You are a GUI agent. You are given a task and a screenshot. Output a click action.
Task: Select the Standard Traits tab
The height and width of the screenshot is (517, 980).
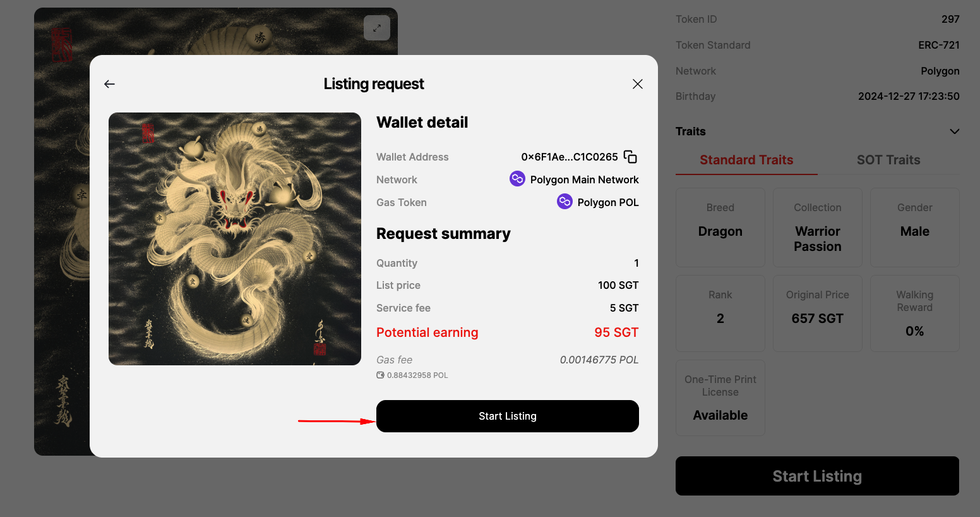746,160
